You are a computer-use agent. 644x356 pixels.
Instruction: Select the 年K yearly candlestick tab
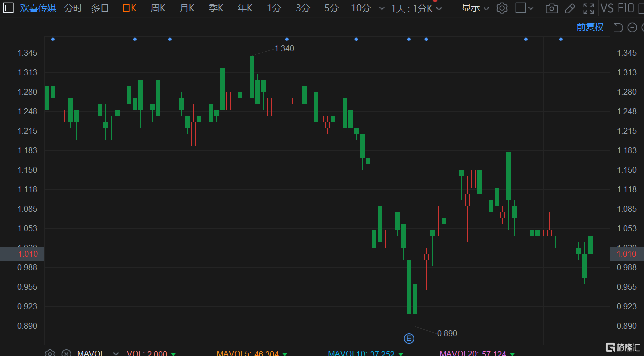coord(245,8)
